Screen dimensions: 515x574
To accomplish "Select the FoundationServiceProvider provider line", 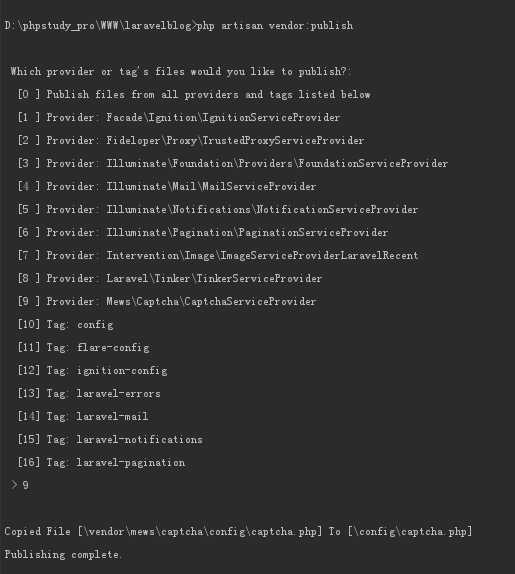I will click(233, 164).
